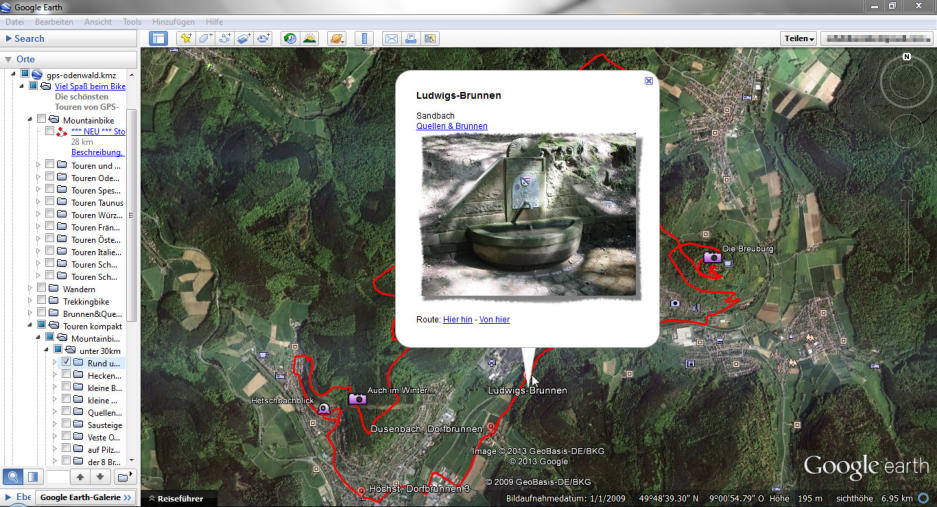Click the sunlight toolbar icon
937x507 pixels.
[309, 38]
